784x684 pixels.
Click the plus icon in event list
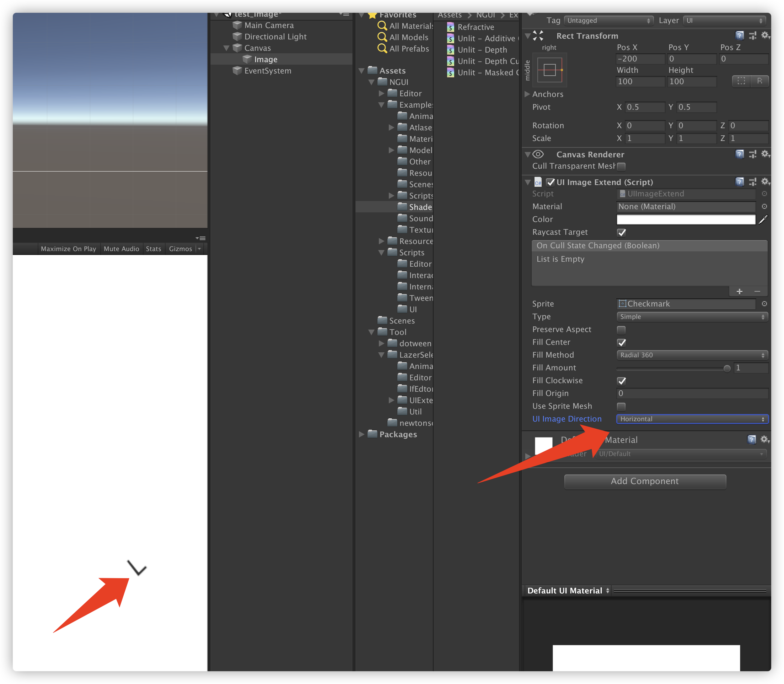click(x=739, y=292)
